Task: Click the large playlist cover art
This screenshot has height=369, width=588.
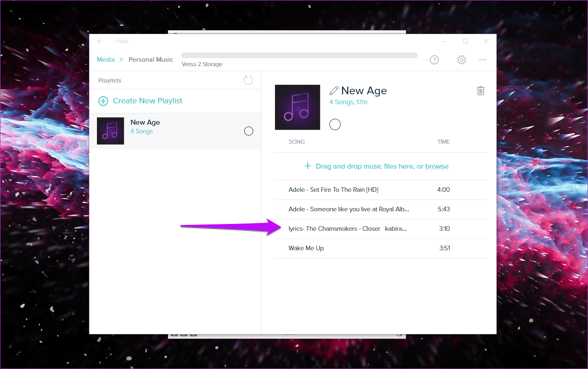Action: click(298, 107)
